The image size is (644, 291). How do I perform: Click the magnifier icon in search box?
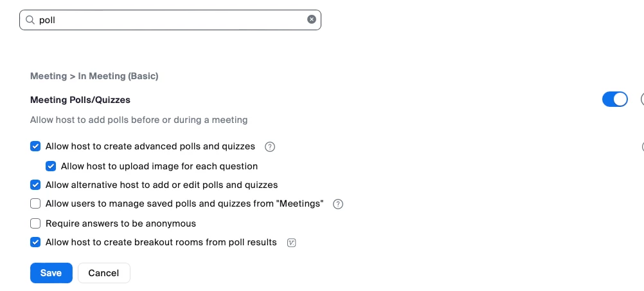click(x=30, y=20)
